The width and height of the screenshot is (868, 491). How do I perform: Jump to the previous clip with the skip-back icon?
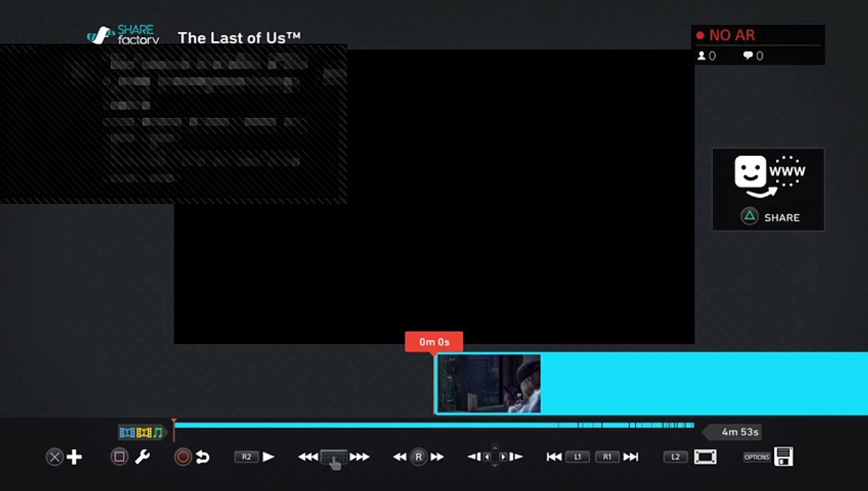tap(554, 457)
